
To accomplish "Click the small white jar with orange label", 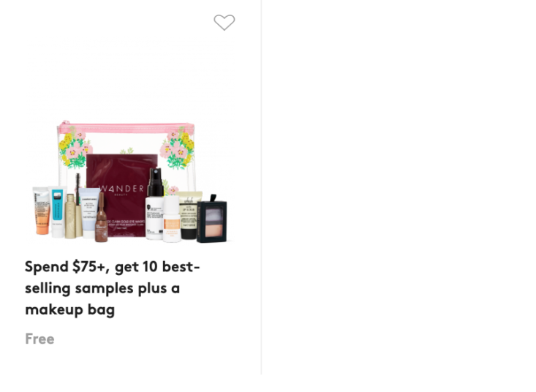I will click(x=171, y=219).
